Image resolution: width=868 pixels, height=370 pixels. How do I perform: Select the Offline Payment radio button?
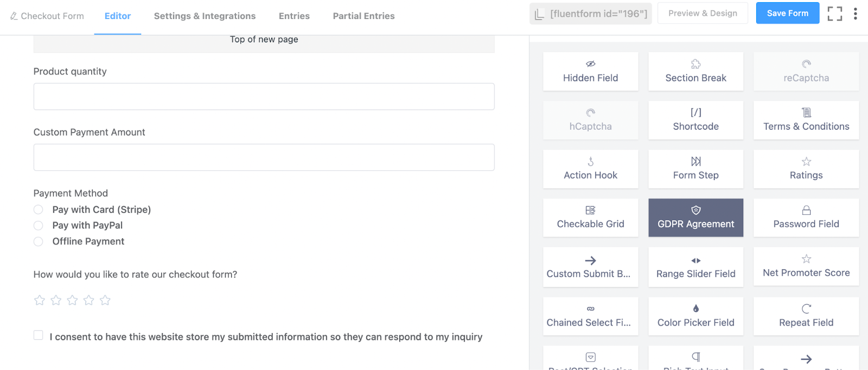(x=39, y=241)
